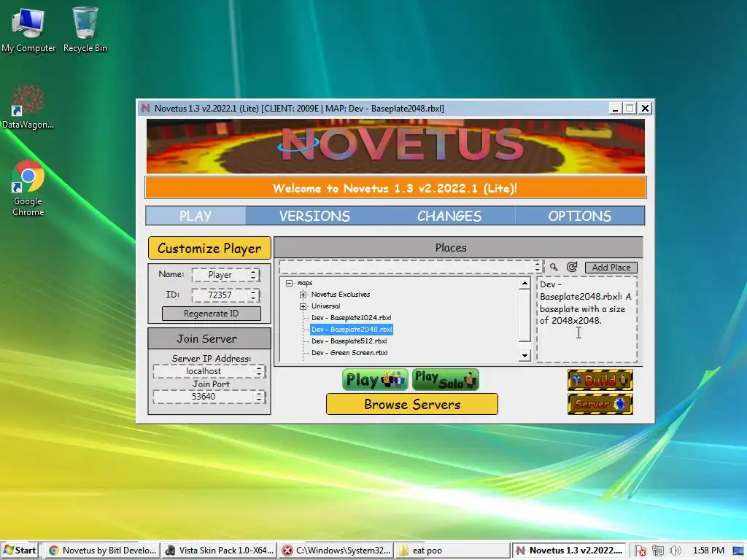
Task: Click the Browse Servers button
Action: (412, 404)
